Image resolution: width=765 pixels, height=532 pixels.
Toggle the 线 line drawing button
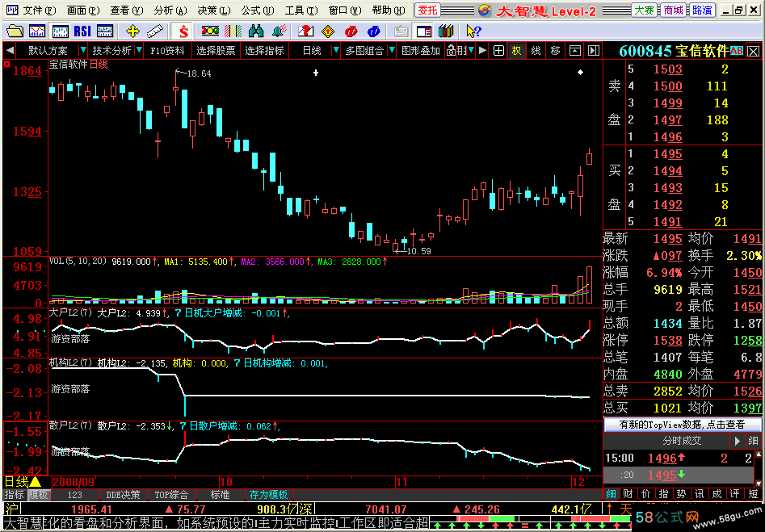[536, 50]
